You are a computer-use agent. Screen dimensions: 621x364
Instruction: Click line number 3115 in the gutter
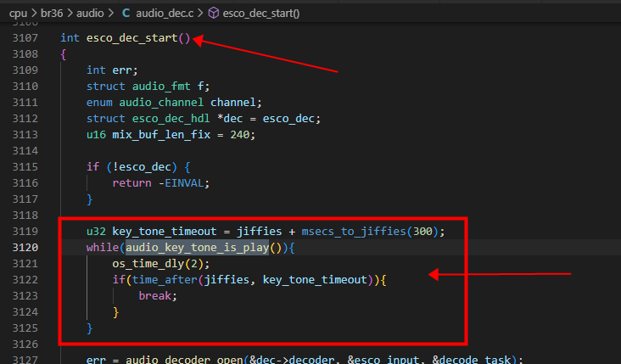click(x=25, y=167)
